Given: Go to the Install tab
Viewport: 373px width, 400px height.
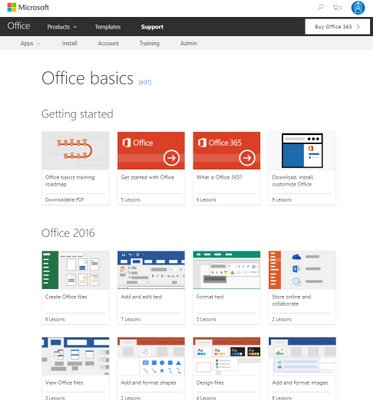Looking at the screenshot, I should pyautogui.click(x=69, y=43).
